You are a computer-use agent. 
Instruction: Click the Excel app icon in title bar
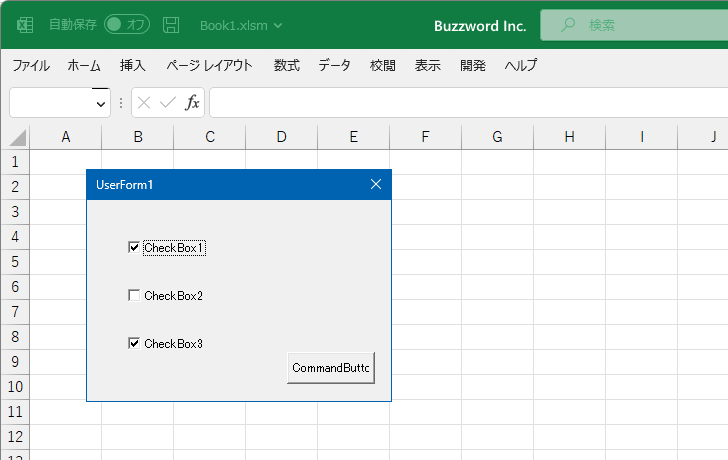tap(25, 25)
